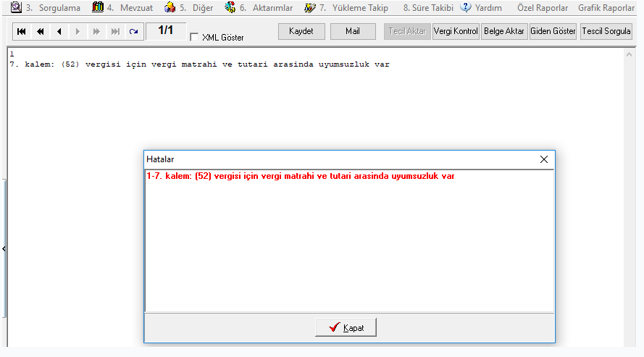Jump back several records with double-left arrow
Screen dimensions: 644x357
[x=41, y=32]
